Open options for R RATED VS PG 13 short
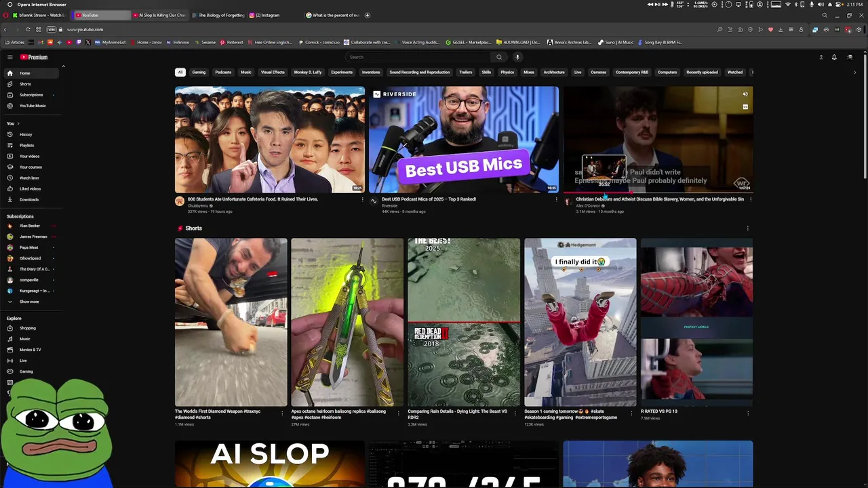 point(748,413)
